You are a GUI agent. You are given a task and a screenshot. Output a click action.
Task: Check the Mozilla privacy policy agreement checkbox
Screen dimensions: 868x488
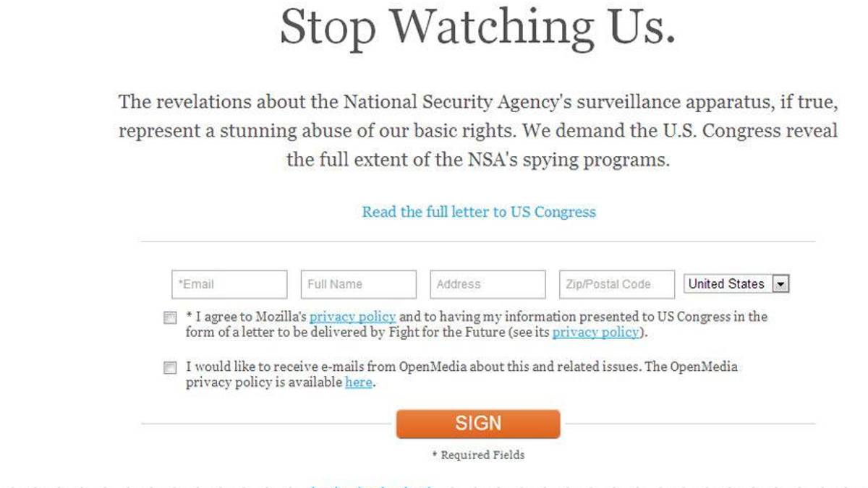(170, 317)
